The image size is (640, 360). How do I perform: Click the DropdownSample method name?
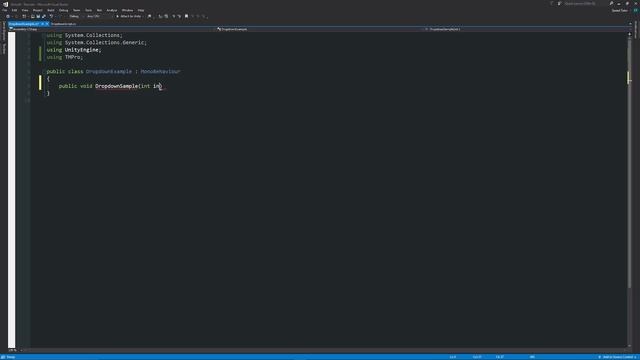click(116, 86)
